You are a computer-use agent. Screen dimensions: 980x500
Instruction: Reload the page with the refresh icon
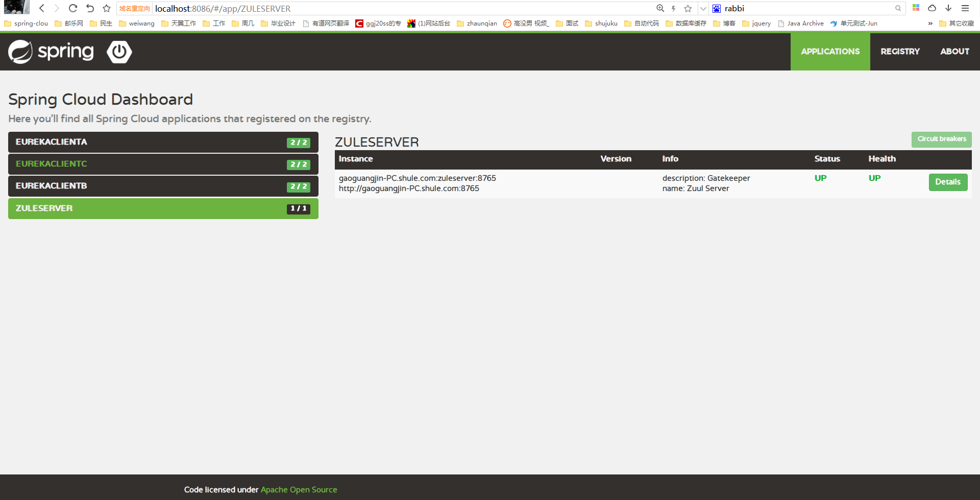click(73, 8)
